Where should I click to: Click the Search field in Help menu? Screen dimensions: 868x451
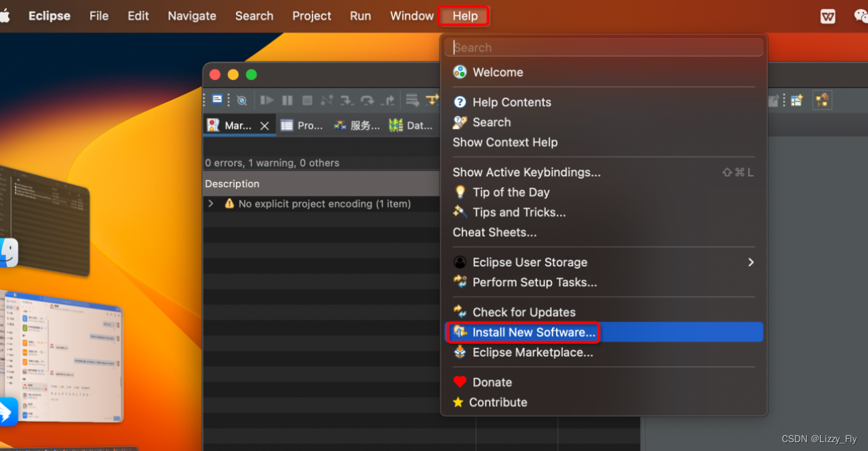(604, 47)
